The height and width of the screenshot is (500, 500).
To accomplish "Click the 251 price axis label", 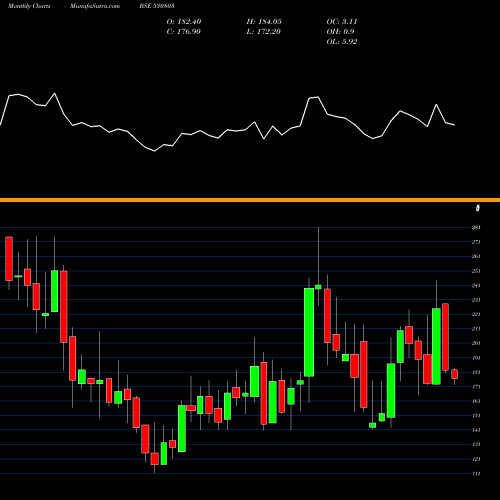I will tap(476, 271).
